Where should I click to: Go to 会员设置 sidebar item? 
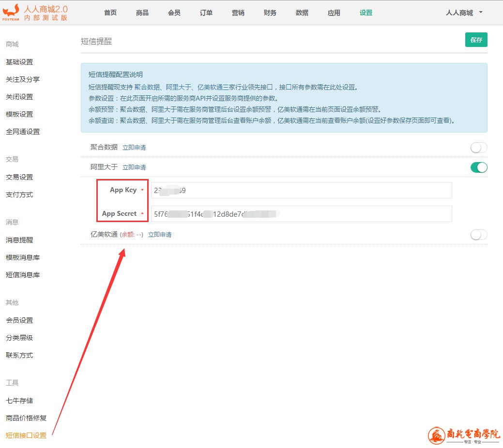click(19, 320)
